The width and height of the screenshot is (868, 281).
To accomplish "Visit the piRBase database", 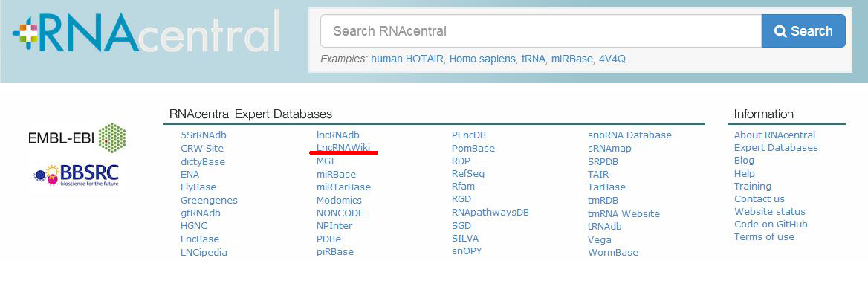I will [335, 251].
